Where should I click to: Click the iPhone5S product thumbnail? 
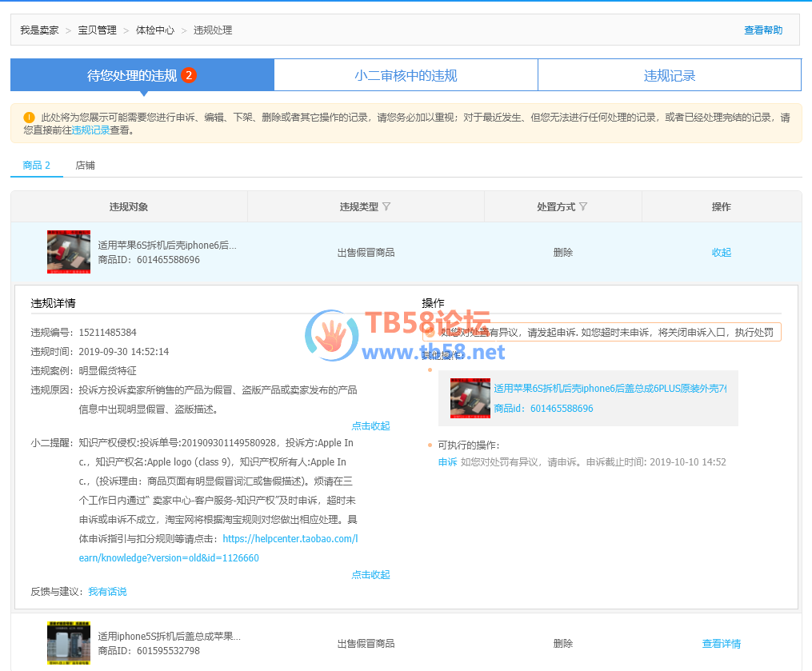[68, 643]
